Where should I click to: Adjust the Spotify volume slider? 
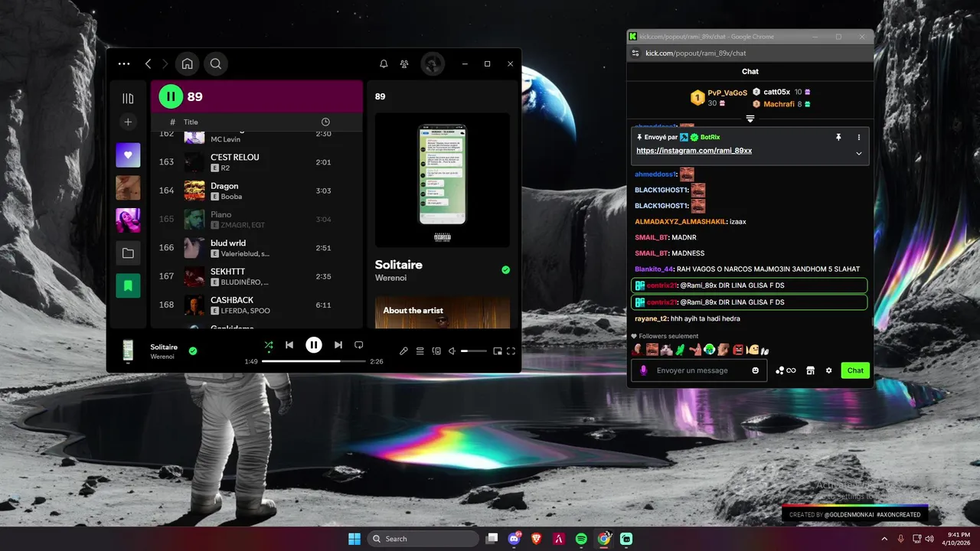474,351
